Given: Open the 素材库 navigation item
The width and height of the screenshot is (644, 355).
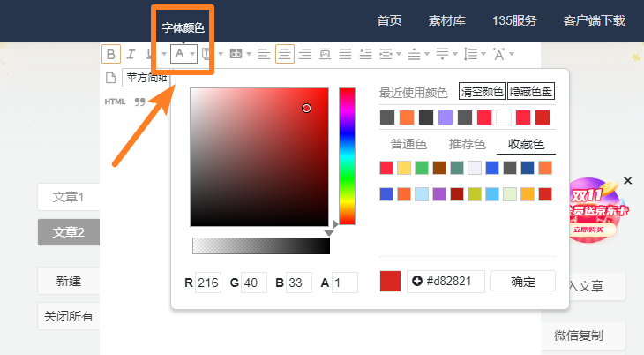Looking at the screenshot, I should tap(447, 20).
